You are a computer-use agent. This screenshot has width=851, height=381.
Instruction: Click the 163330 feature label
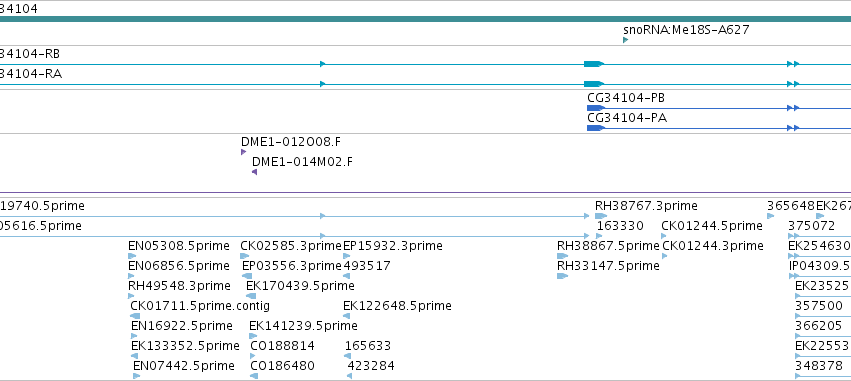coord(620,226)
